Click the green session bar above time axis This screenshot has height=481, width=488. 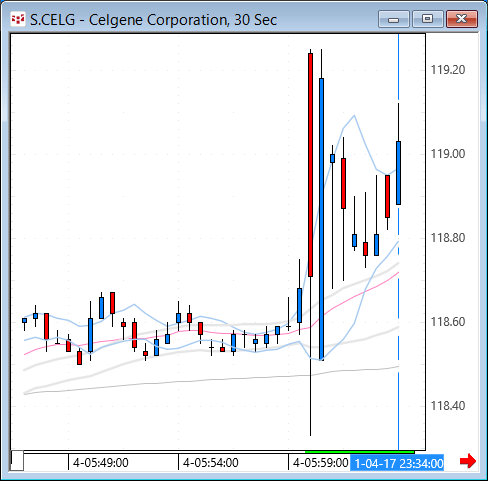tap(360, 452)
